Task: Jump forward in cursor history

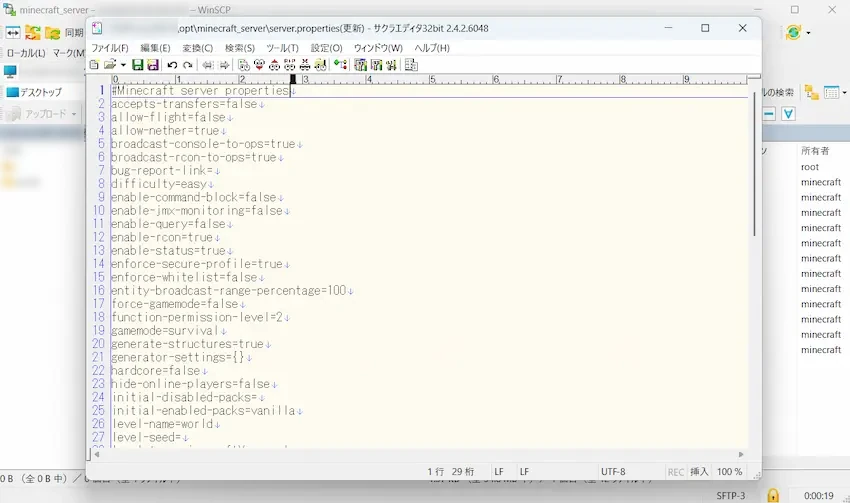Action: 224,65
